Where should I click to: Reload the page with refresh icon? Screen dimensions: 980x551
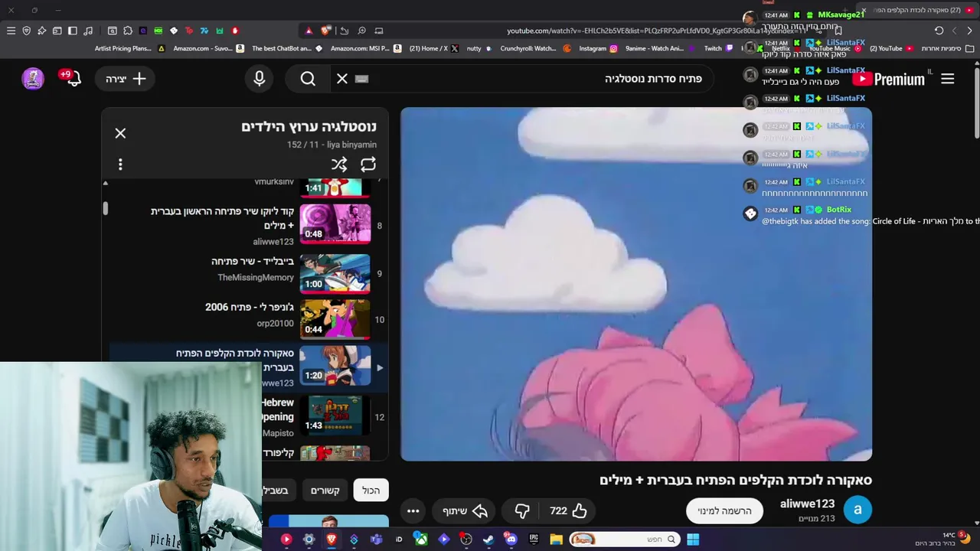[x=939, y=31]
